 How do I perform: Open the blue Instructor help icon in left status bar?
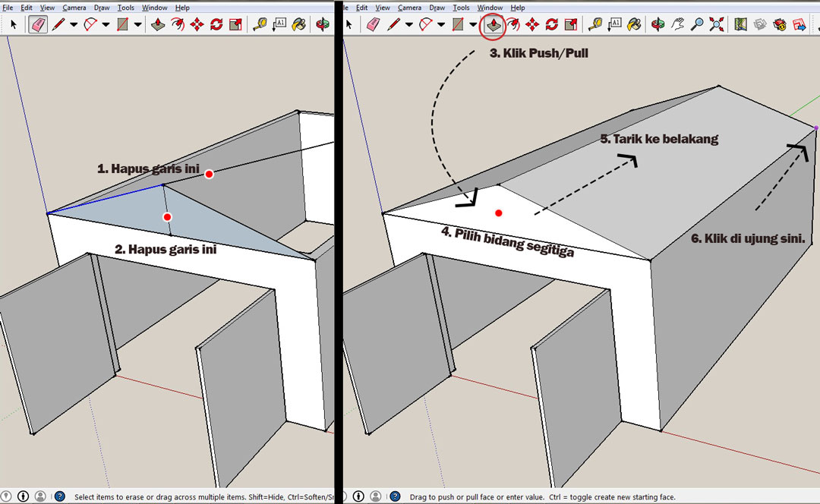60,496
